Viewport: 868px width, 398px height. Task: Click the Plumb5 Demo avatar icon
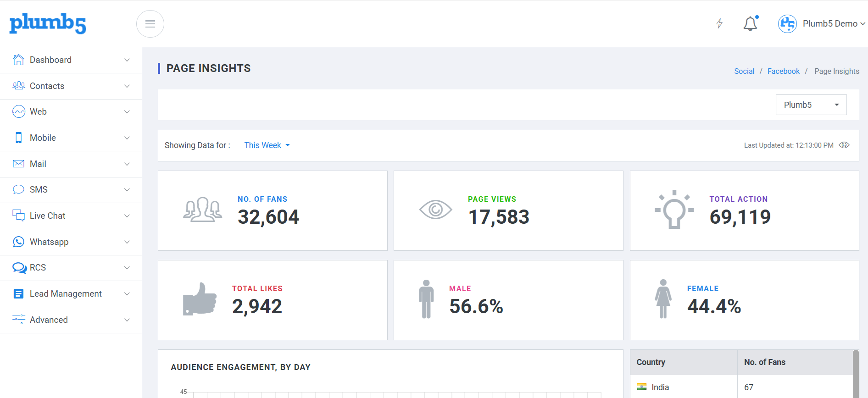pyautogui.click(x=787, y=24)
